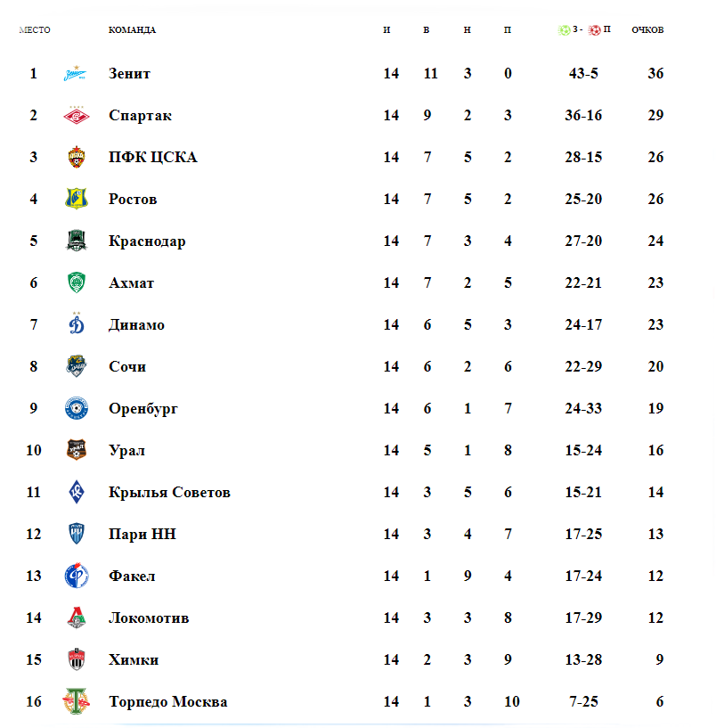716x728 pixels.
Task: Click the PFK CSKA club emblem
Action: tap(76, 157)
